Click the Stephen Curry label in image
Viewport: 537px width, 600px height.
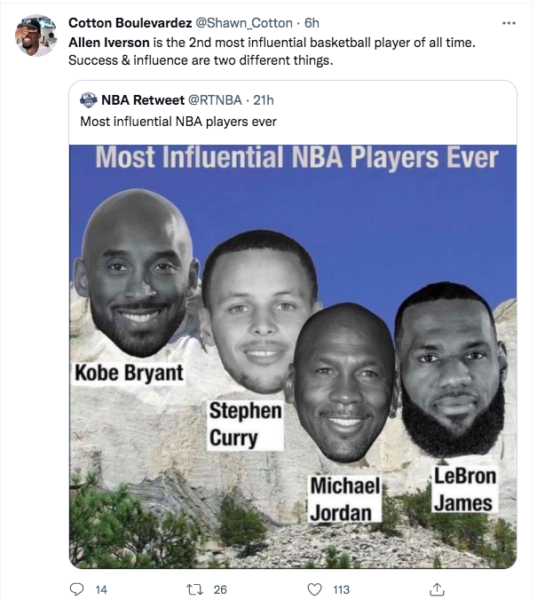pos(245,424)
